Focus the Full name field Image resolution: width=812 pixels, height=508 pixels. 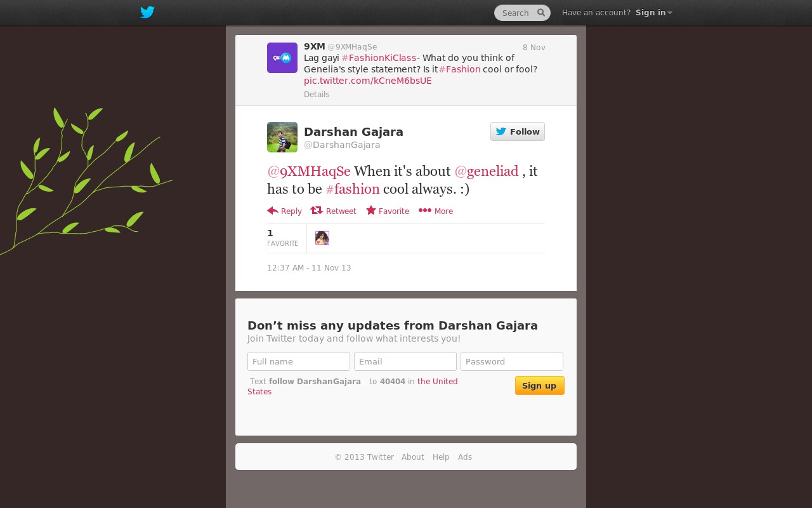click(299, 361)
